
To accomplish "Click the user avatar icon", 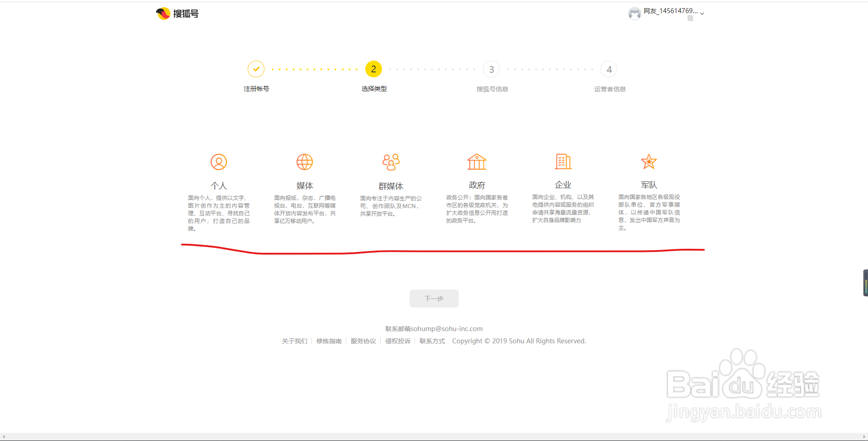I will [635, 14].
